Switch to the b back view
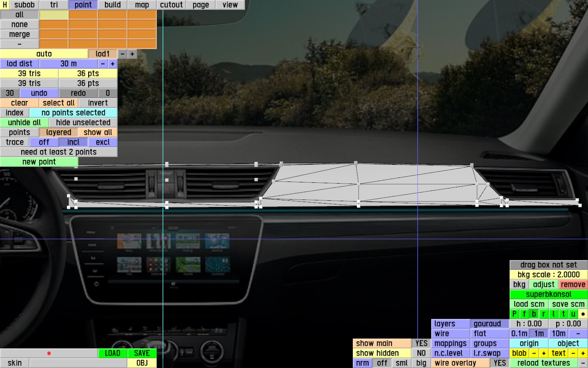The image size is (588, 368). point(534,314)
